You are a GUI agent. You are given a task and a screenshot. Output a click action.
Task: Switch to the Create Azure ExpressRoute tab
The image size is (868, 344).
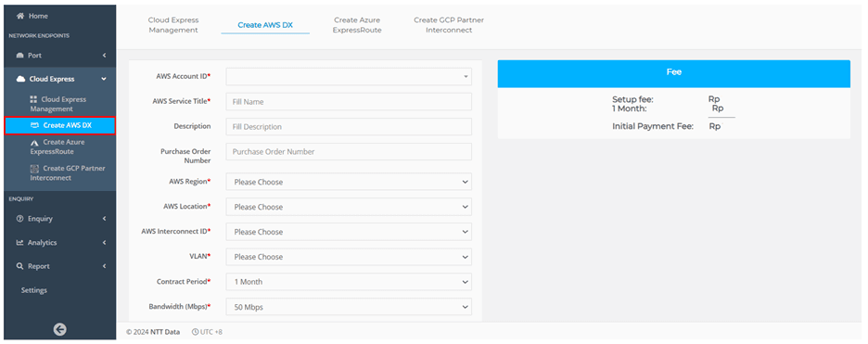[357, 25]
